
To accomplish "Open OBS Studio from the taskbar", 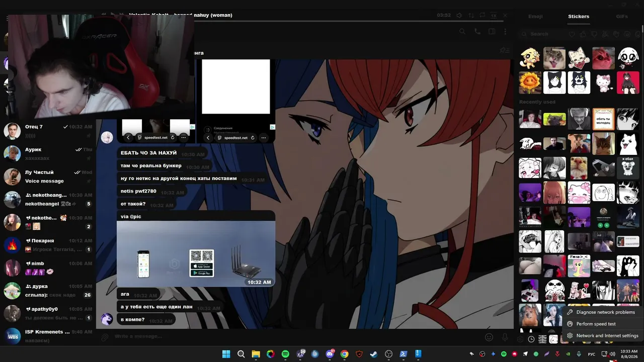I will pyautogui.click(x=388, y=354).
